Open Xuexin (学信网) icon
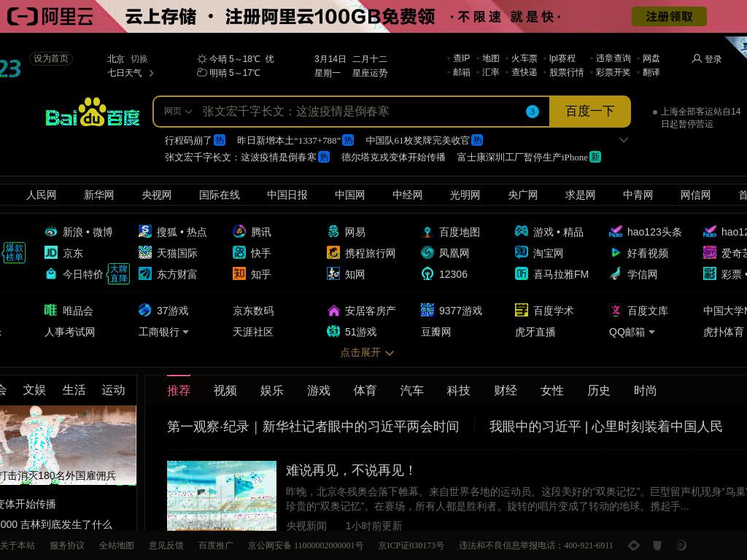The width and height of the screenshot is (747, 560). point(616,274)
